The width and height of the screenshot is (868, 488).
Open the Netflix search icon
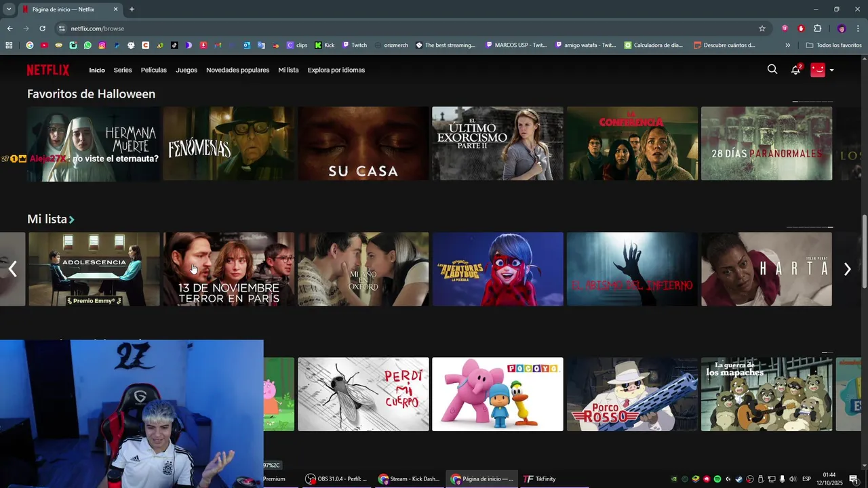pyautogui.click(x=772, y=69)
